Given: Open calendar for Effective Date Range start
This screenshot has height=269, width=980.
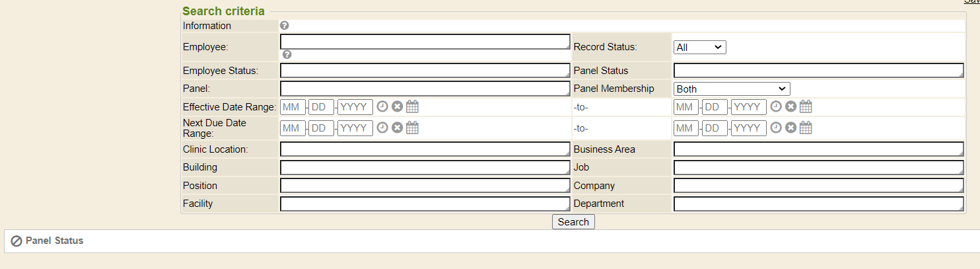Looking at the screenshot, I should (412, 107).
